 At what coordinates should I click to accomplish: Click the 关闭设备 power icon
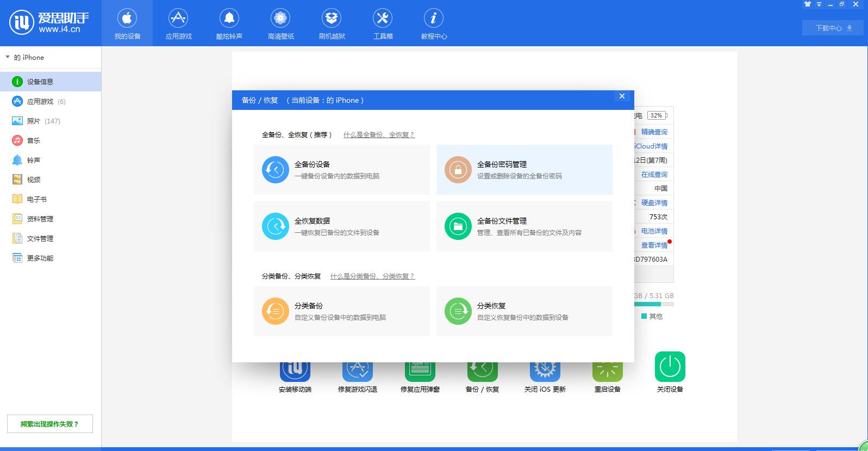tap(670, 367)
